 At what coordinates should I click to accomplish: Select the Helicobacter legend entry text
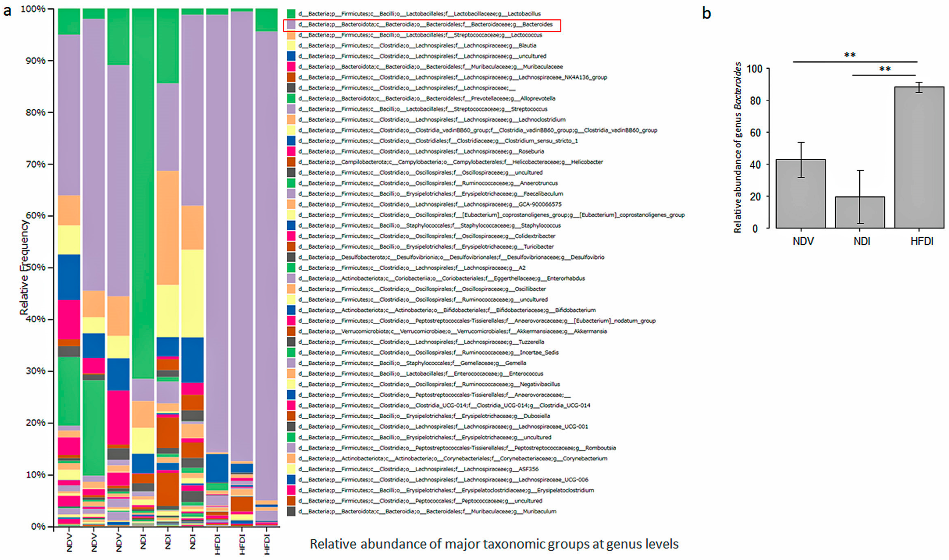click(x=450, y=162)
